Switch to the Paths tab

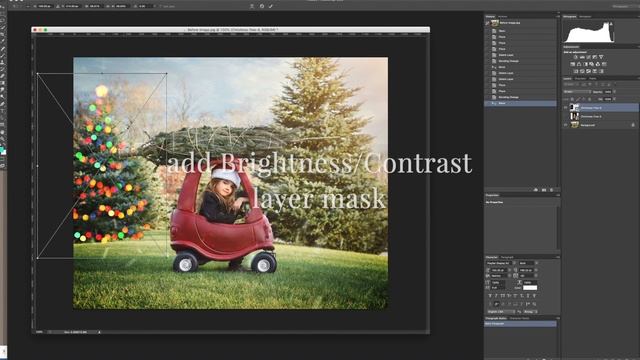point(593,78)
